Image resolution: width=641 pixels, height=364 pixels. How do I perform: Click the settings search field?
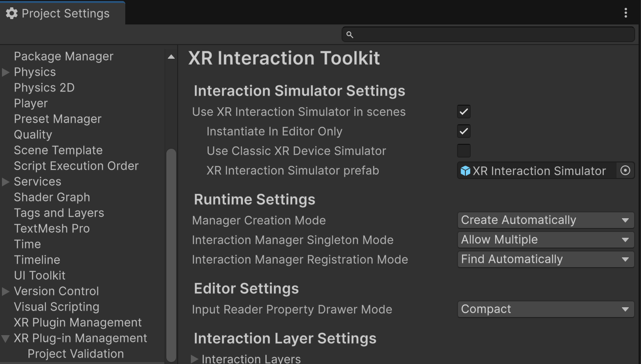tap(488, 34)
